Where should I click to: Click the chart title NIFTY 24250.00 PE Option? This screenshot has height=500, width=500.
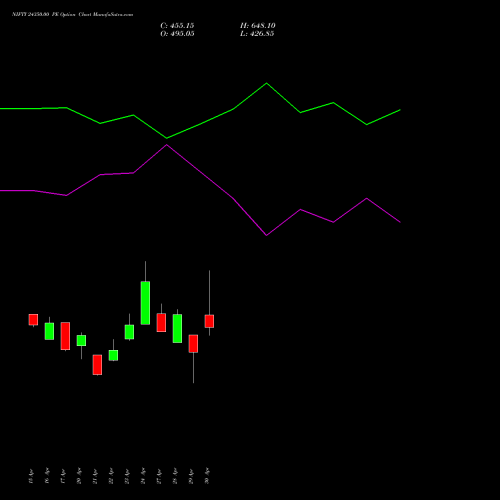coord(43,14)
